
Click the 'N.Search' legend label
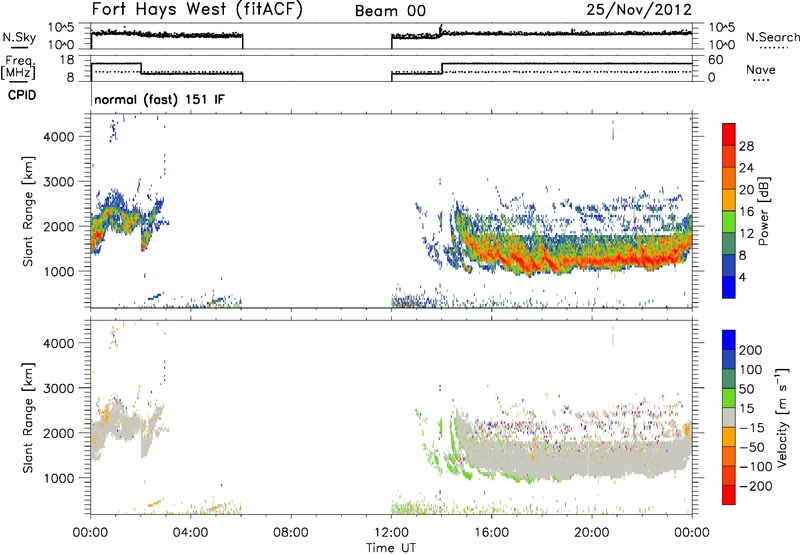pos(772,37)
